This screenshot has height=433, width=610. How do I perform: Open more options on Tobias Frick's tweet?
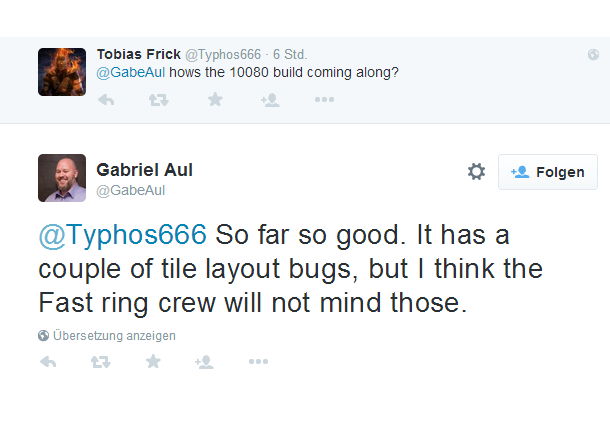(x=324, y=100)
